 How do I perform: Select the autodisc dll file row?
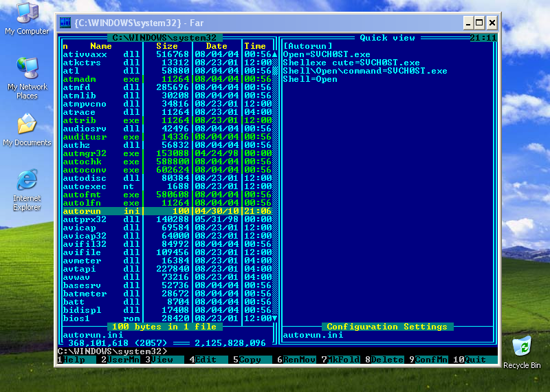coord(167,178)
